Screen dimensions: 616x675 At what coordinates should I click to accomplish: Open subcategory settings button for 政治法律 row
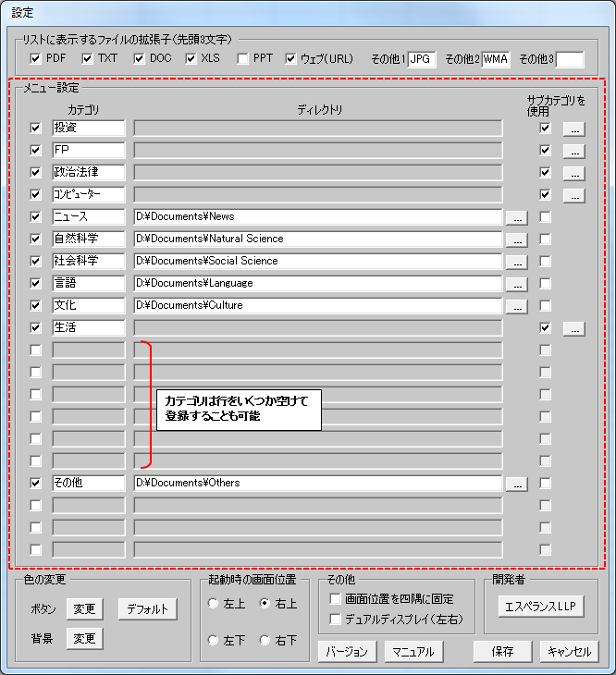click(x=574, y=174)
